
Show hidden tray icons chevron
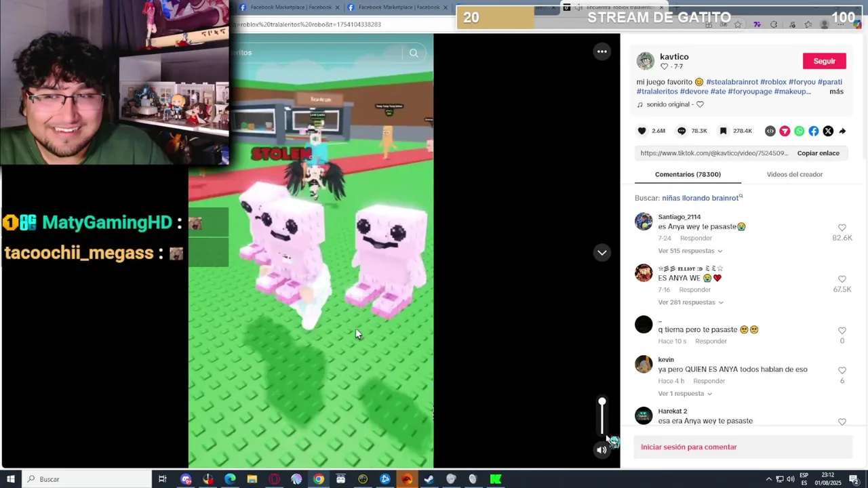(768, 479)
